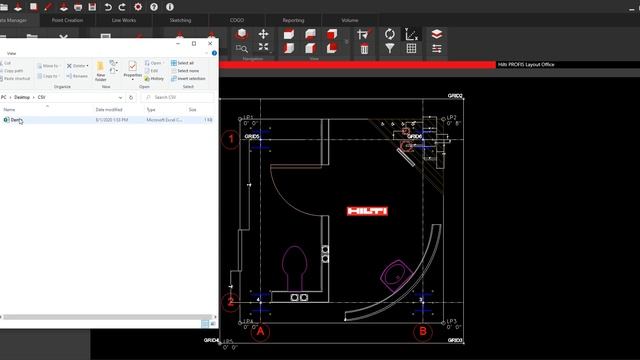Switch to the COGO tab
The width and height of the screenshot is (640, 360).
click(237, 20)
